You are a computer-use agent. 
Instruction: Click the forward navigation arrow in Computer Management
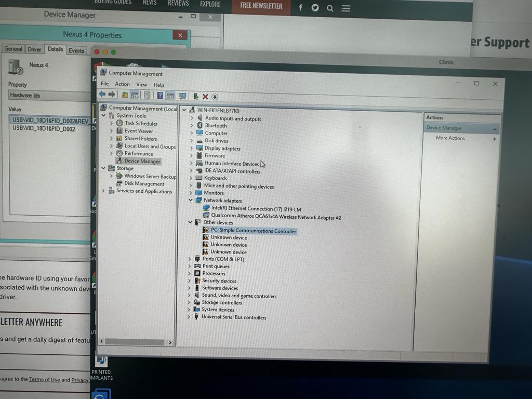click(112, 95)
